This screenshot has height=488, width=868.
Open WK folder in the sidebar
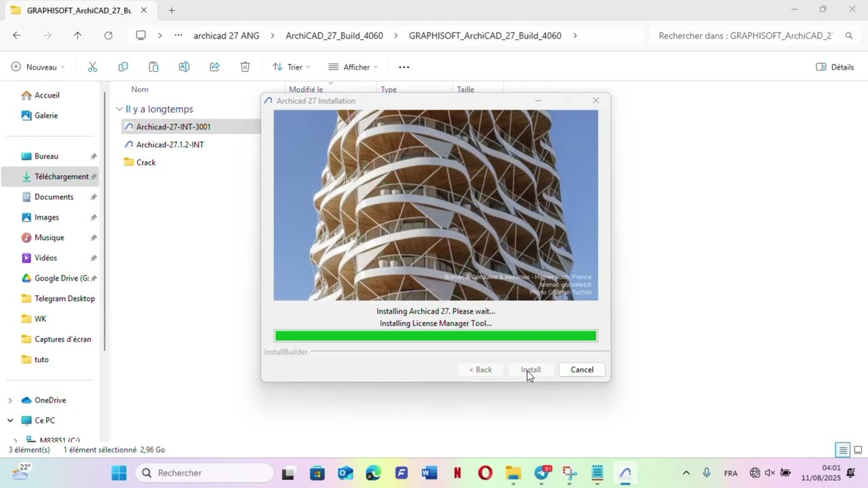click(x=40, y=319)
